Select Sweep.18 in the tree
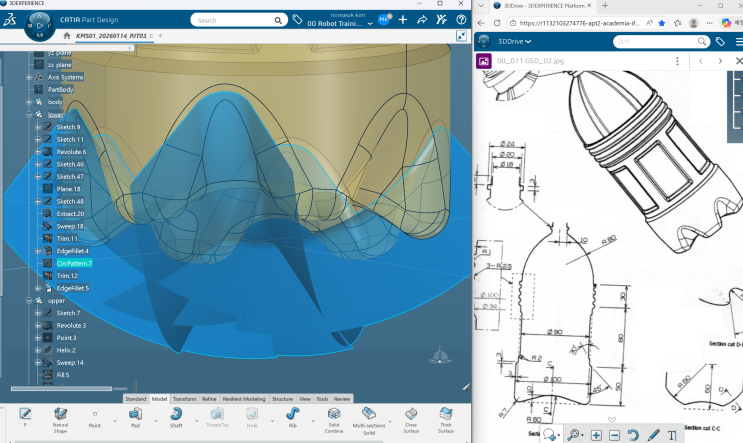Image resolution: width=743 pixels, height=443 pixels. [70, 226]
